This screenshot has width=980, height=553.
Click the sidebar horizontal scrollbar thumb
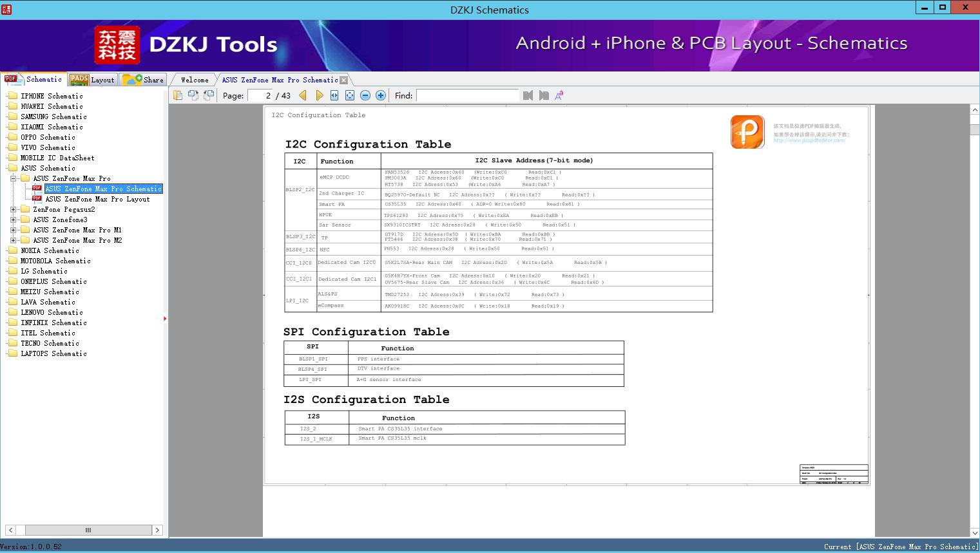(x=88, y=530)
